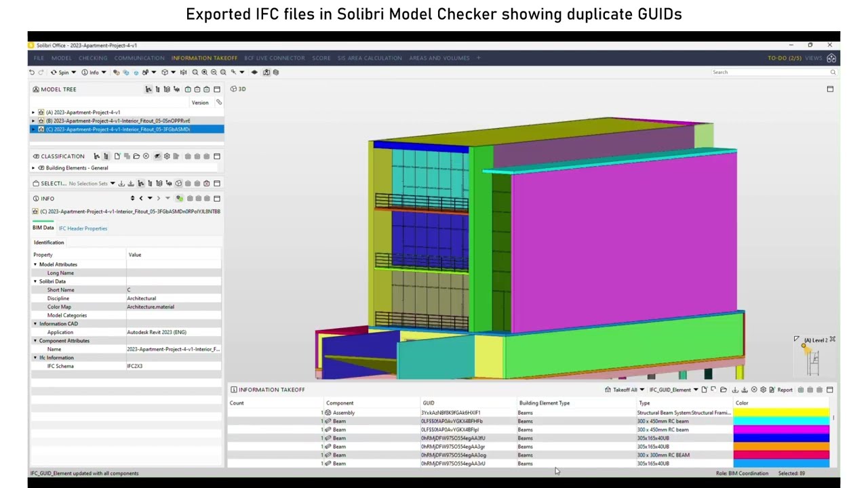Toggle the 3D cube selection icon in Selection panel
Viewport: 868px width, 488px height.
(x=178, y=184)
